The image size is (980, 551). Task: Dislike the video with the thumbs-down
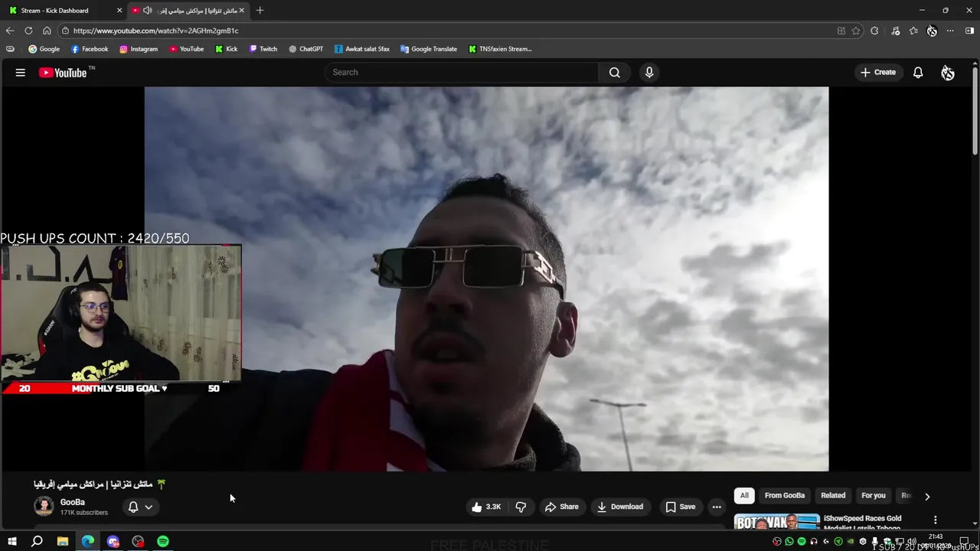pyautogui.click(x=521, y=507)
